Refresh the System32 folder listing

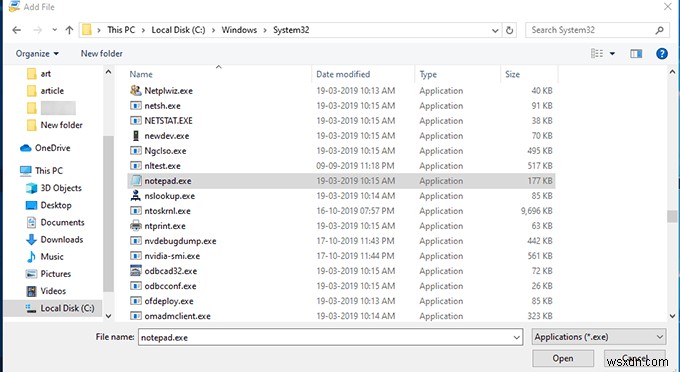(x=510, y=30)
